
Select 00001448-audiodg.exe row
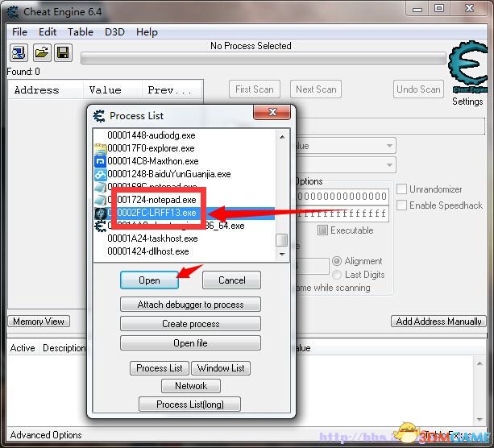(x=185, y=135)
